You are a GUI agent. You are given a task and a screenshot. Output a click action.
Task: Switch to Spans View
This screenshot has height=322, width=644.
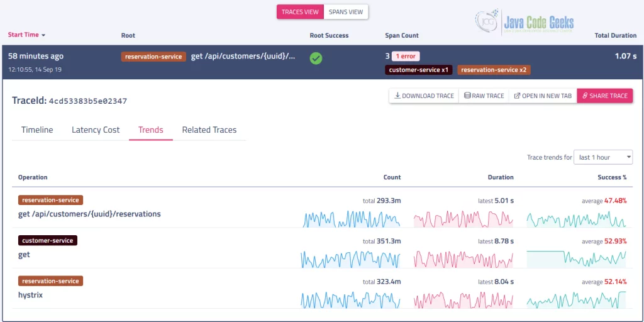coord(346,12)
